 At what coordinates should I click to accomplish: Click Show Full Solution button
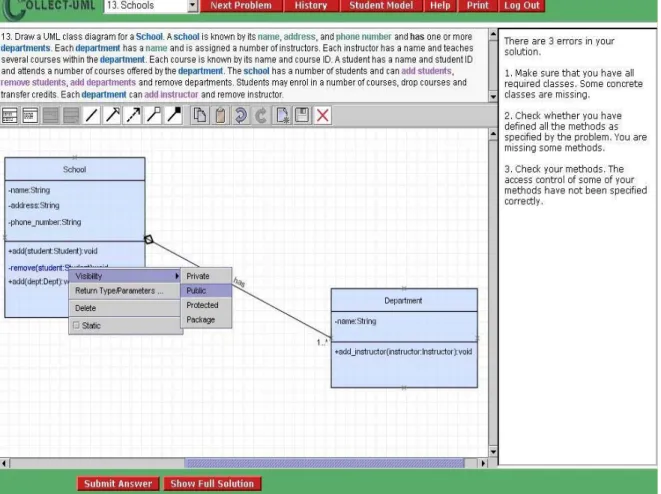click(x=212, y=483)
